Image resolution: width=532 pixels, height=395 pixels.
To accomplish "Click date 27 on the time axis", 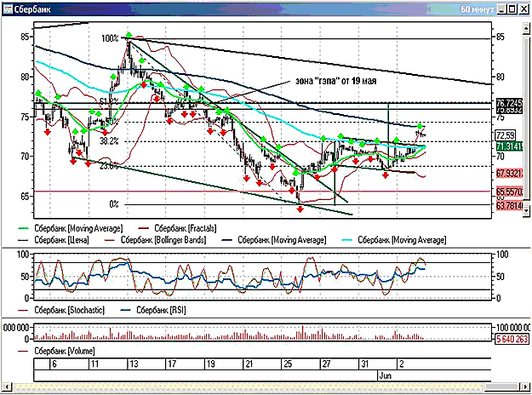I will [x=326, y=364].
